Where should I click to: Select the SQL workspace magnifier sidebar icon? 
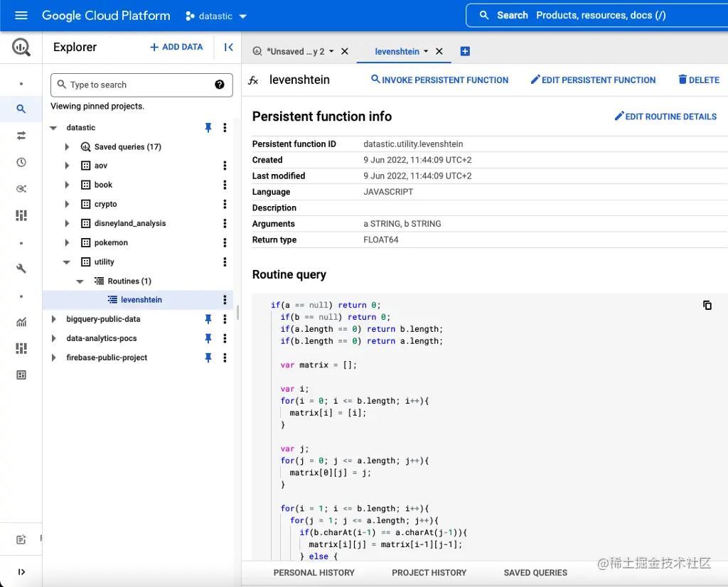coord(21,109)
